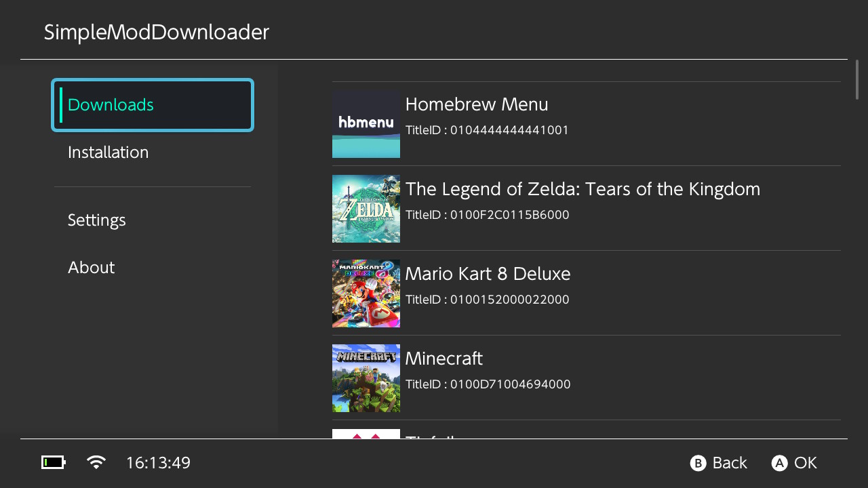Screen dimensions: 868x488
Task: Click the game list scrollbar
Action: click(857, 80)
